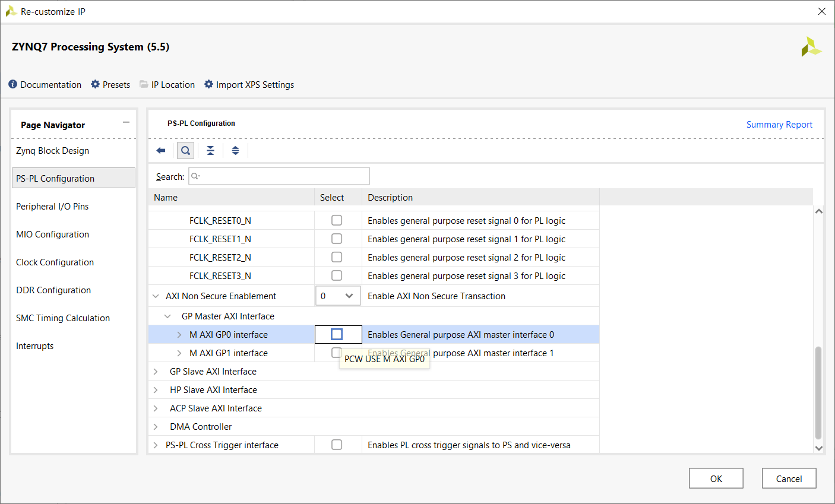Go to Zynq Block Design page

[x=74, y=151]
